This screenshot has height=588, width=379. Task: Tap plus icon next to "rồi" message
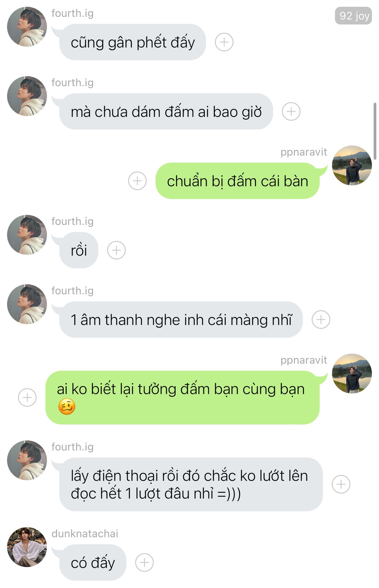(116, 250)
